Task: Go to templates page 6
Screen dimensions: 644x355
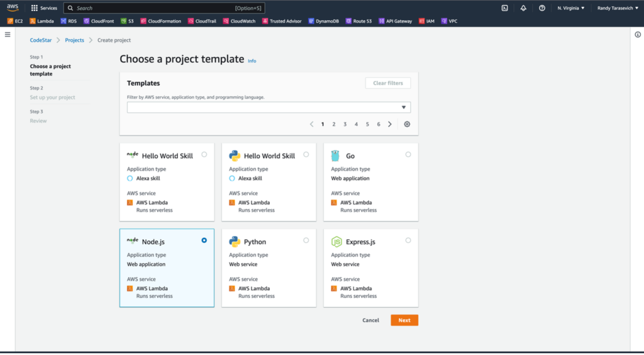Action: pyautogui.click(x=379, y=124)
